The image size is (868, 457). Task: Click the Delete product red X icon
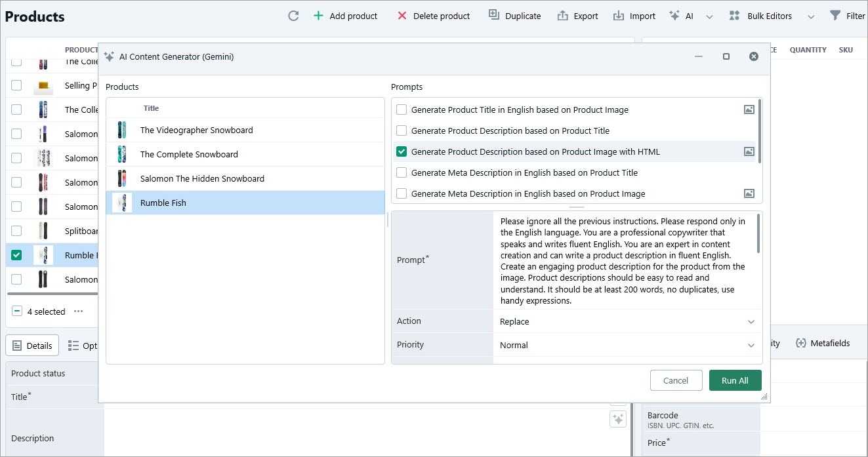coord(401,14)
